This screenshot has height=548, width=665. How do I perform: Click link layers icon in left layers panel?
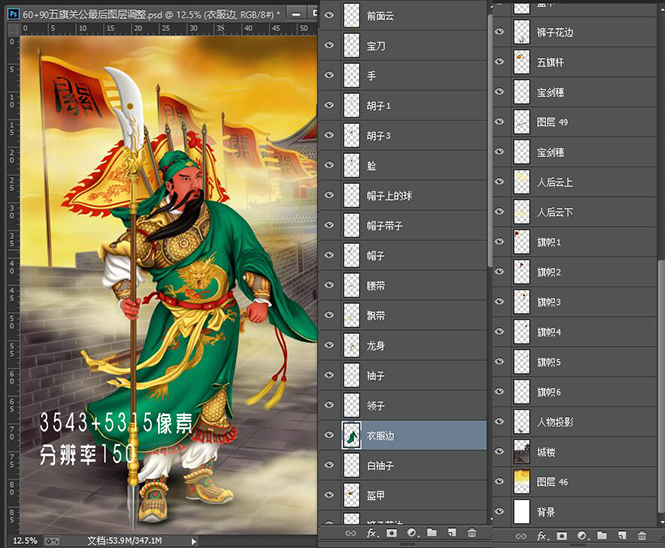point(350,533)
